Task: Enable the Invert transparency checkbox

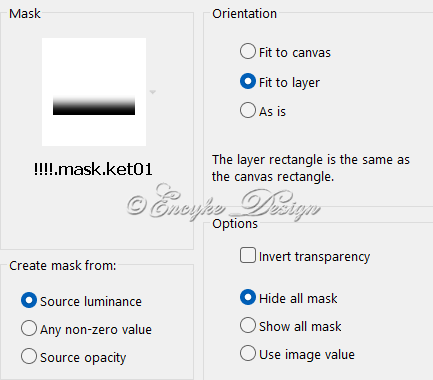Action: [248, 255]
